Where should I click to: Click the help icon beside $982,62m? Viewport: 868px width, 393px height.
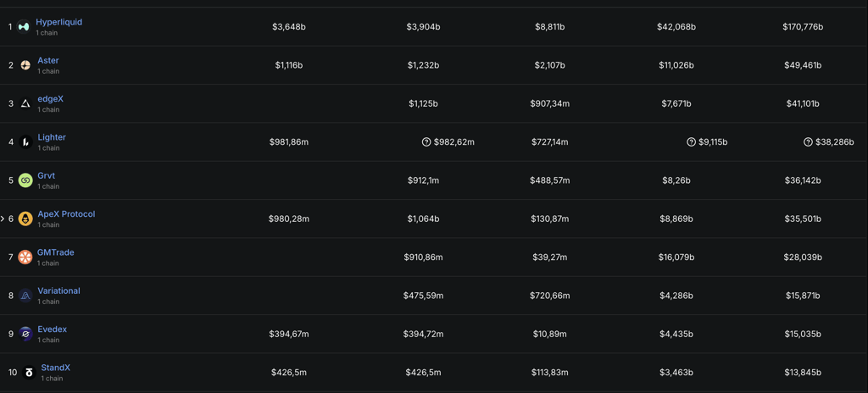tap(426, 142)
